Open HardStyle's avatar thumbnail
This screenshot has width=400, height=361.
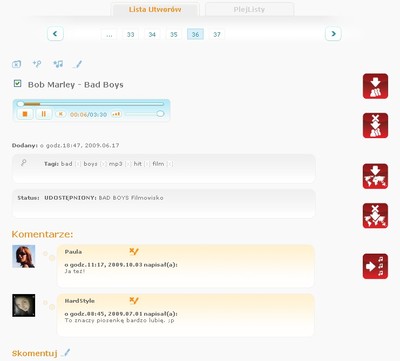tap(24, 305)
